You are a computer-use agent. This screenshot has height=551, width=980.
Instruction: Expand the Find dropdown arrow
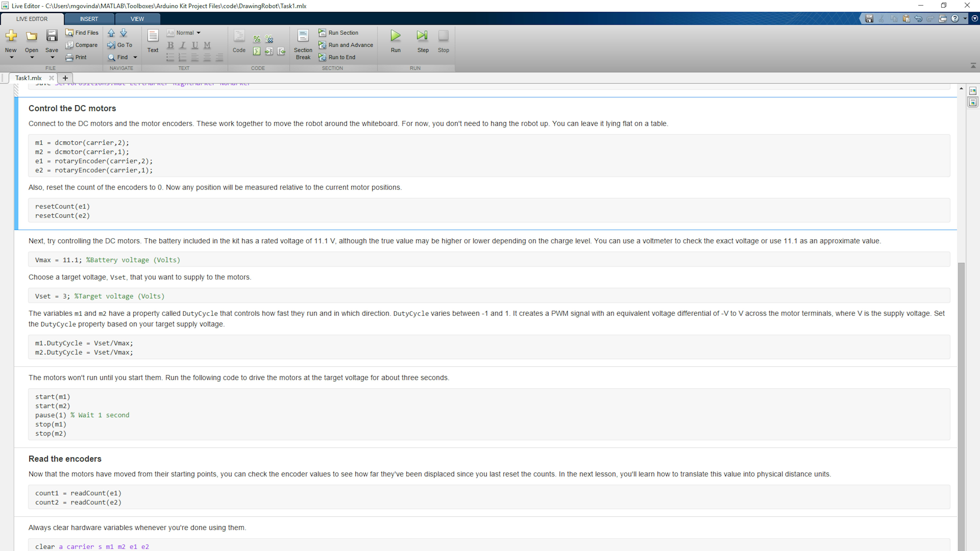135,57
